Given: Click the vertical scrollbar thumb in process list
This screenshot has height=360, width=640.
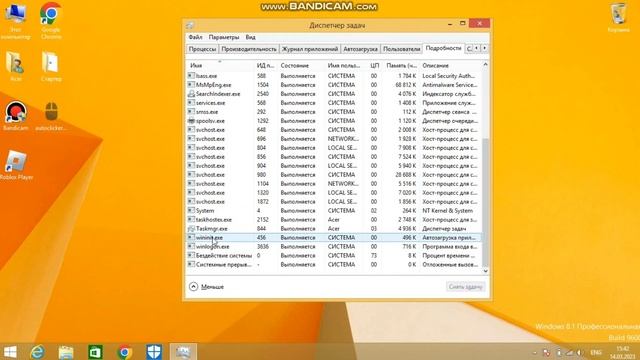Looking at the screenshot, I should coord(485,202).
